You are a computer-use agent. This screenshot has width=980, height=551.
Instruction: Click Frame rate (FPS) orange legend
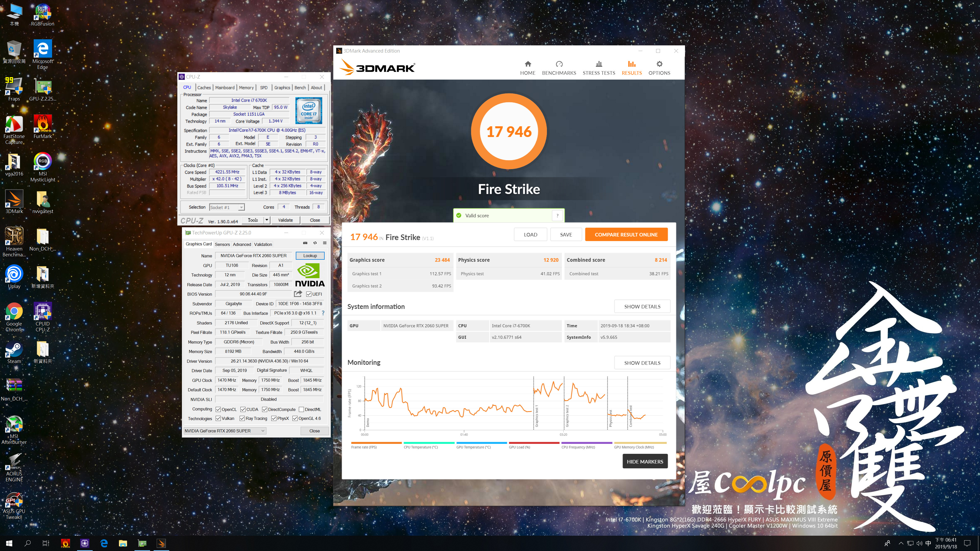(x=376, y=445)
